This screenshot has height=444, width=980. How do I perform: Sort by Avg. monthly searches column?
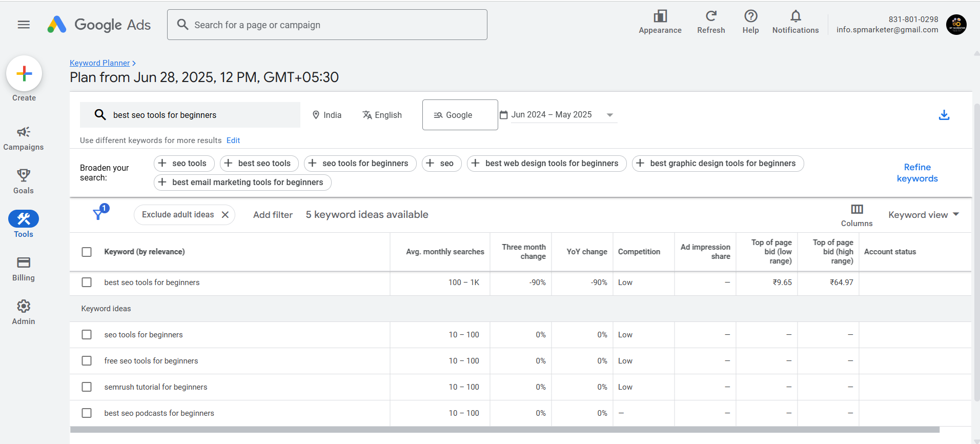pos(445,252)
